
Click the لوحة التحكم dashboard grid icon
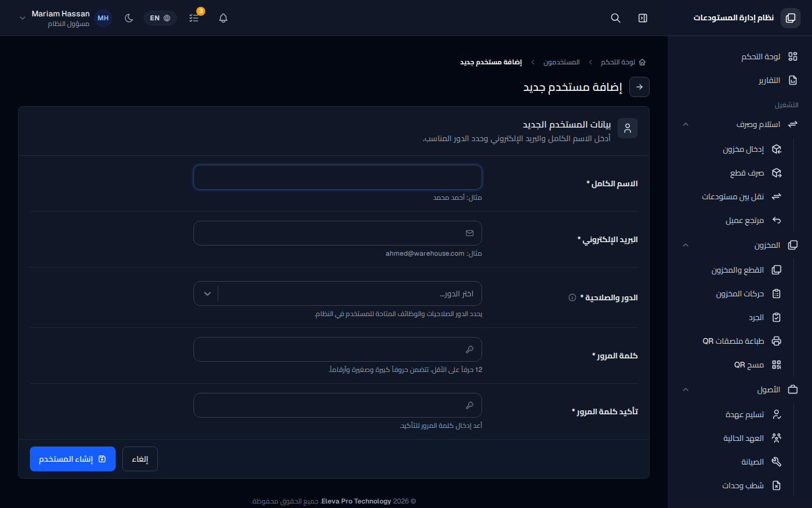pos(793,56)
